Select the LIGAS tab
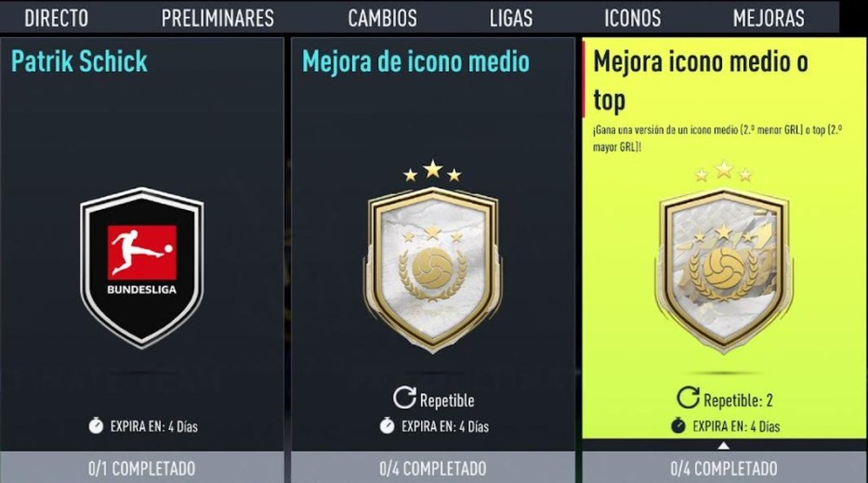The image size is (868, 483). pyautogui.click(x=511, y=18)
